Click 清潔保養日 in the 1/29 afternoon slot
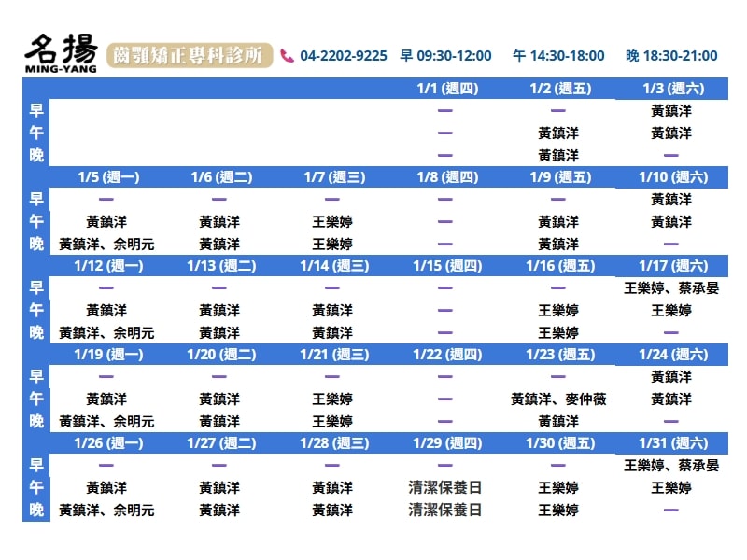The height and width of the screenshot is (560, 747). [445, 487]
